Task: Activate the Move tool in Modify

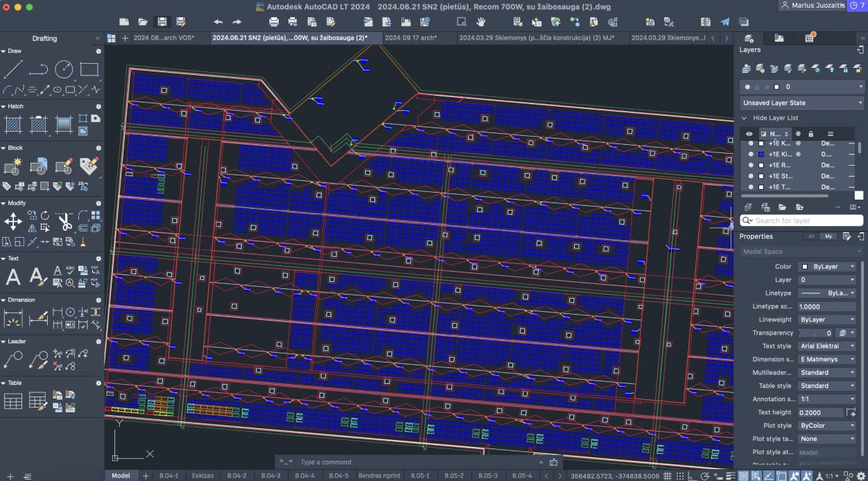Action: [13, 222]
